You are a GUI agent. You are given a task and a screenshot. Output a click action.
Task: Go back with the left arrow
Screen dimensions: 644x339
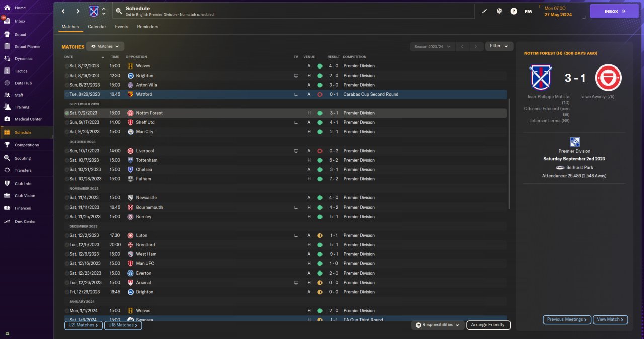click(x=63, y=11)
